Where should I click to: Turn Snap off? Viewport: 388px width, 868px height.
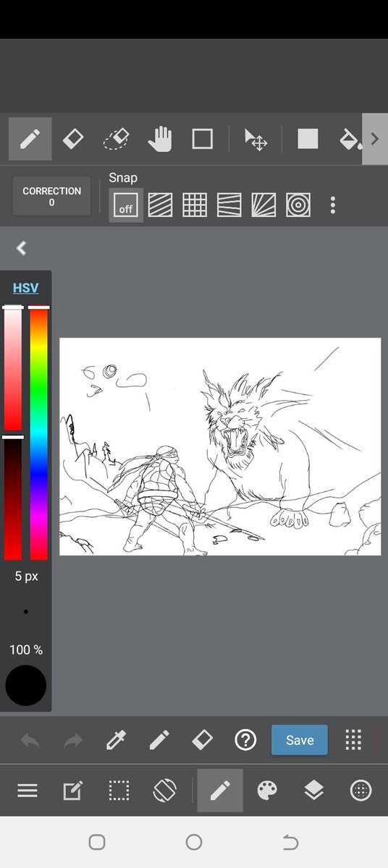point(126,205)
